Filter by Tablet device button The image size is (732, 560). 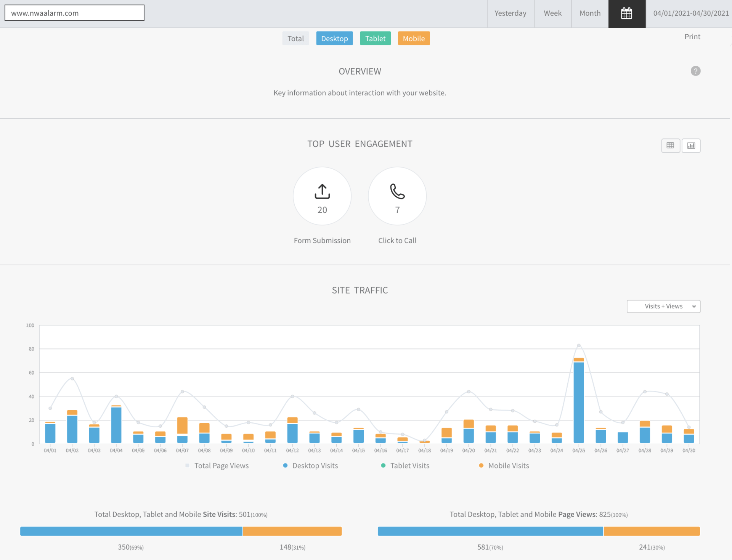(x=375, y=39)
